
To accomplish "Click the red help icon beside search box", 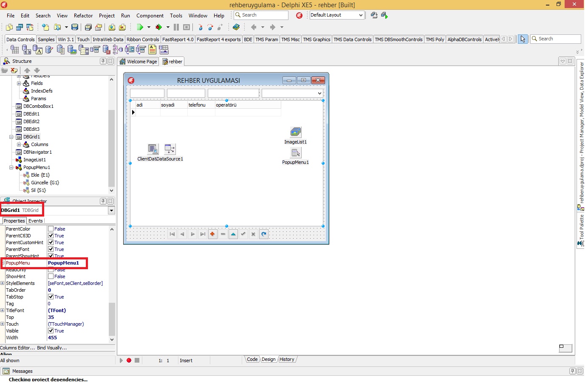I will 299,15.
